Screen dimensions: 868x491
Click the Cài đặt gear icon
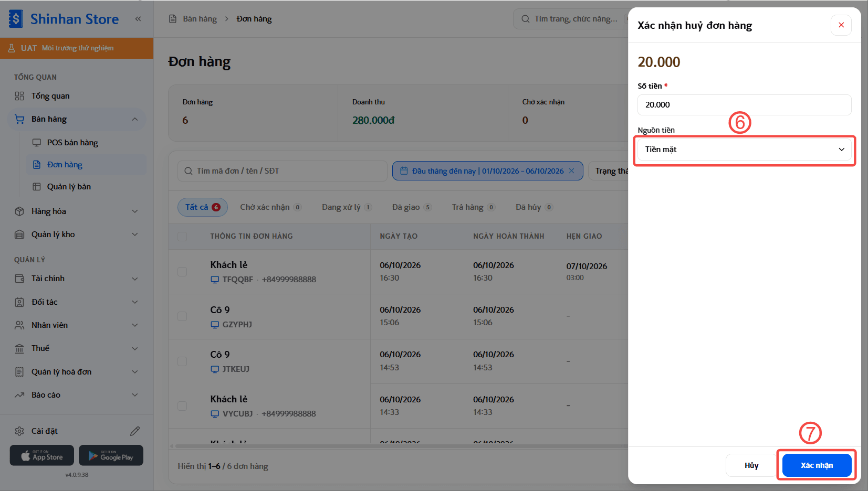(19, 431)
